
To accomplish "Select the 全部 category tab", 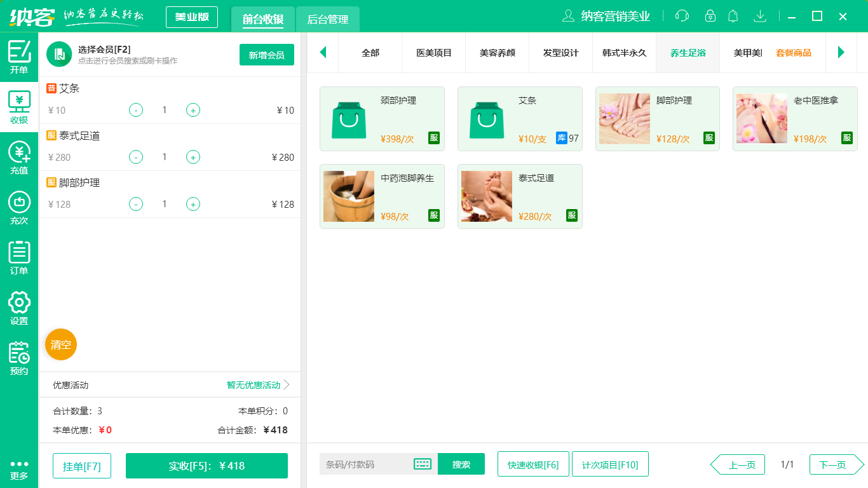I will coord(370,53).
